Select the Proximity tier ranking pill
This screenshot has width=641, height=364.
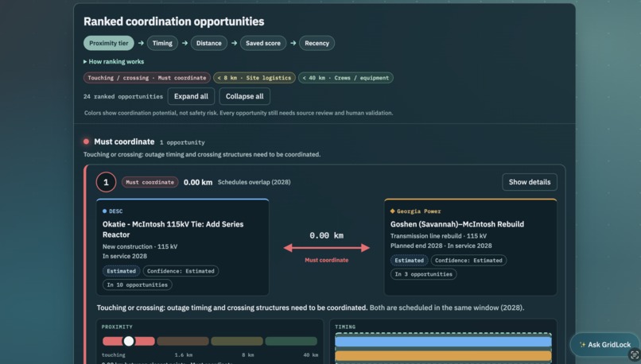109,43
